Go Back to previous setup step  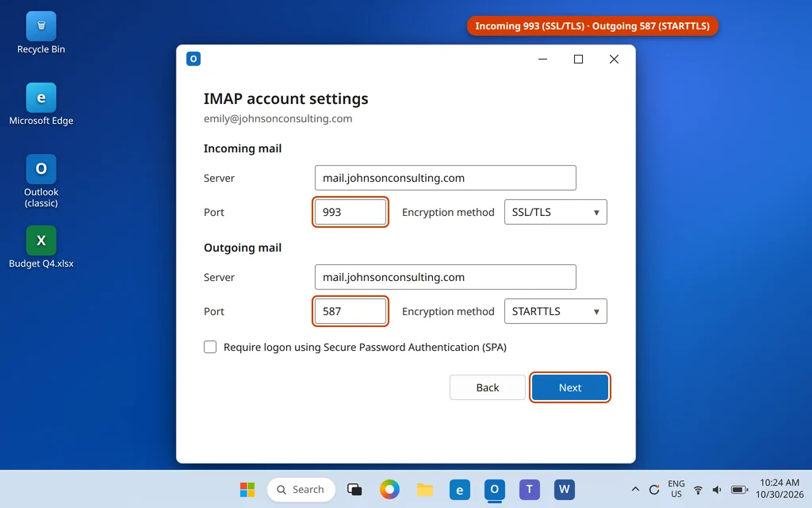pyautogui.click(x=488, y=387)
